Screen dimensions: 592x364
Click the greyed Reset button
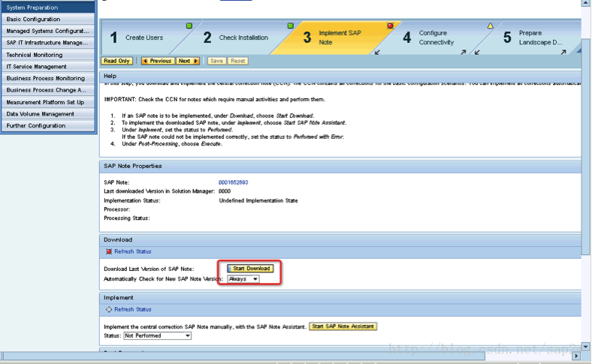click(x=238, y=61)
